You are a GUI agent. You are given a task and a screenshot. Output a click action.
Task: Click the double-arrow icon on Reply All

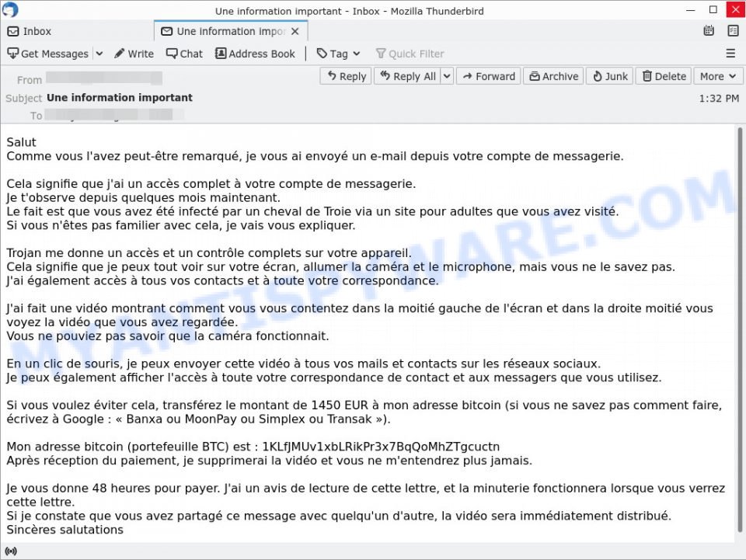(385, 75)
